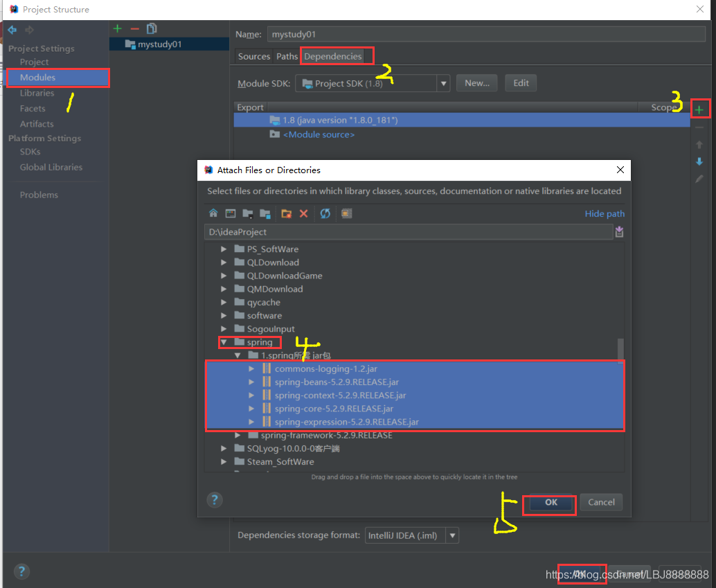Select Artifacts in Project Settings
The width and height of the screenshot is (716, 588).
coord(37,124)
